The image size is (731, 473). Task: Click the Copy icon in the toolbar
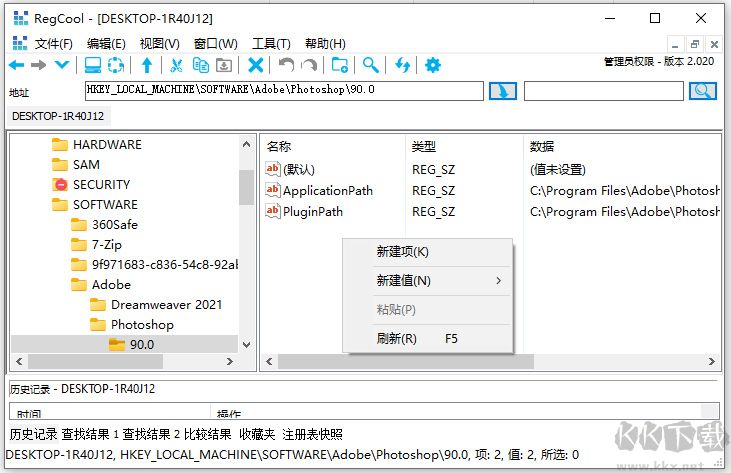[201, 65]
